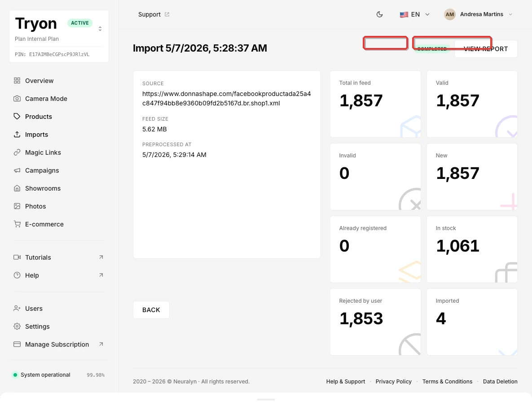Expand the Tryon workspace switcher arrows
The height and width of the screenshot is (409, 532).
pos(100,29)
